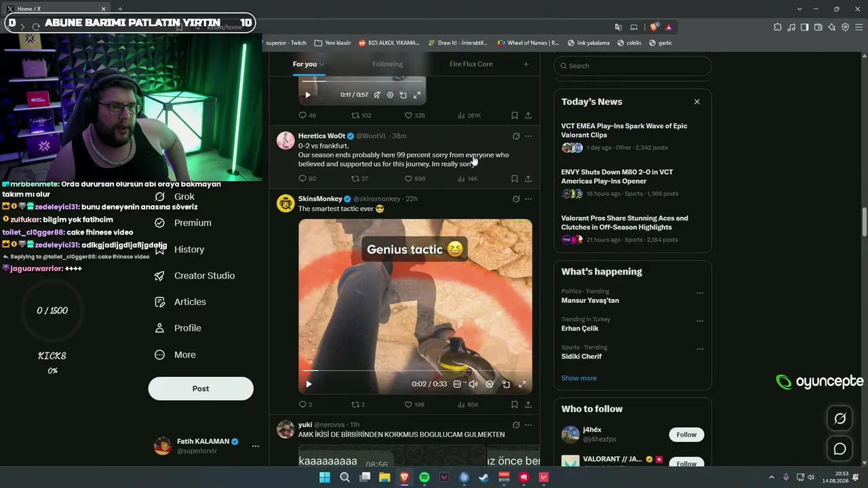
Task: Switch to the Following tab
Action: tap(387, 64)
